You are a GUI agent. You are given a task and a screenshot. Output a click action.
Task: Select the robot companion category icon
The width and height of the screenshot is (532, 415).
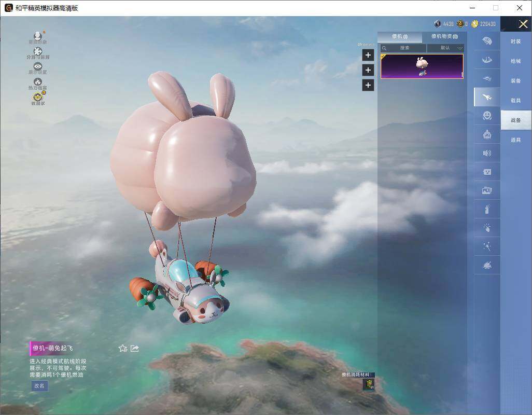click(x=487, y=134)
